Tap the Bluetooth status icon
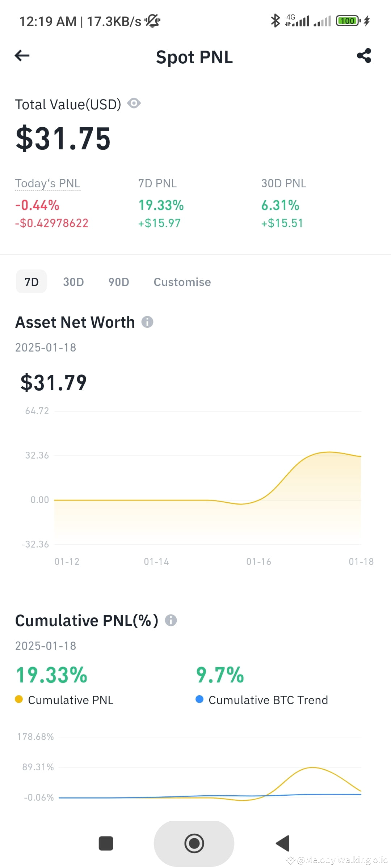The width and height of the screenshot is (391, 868). (276, 21)
